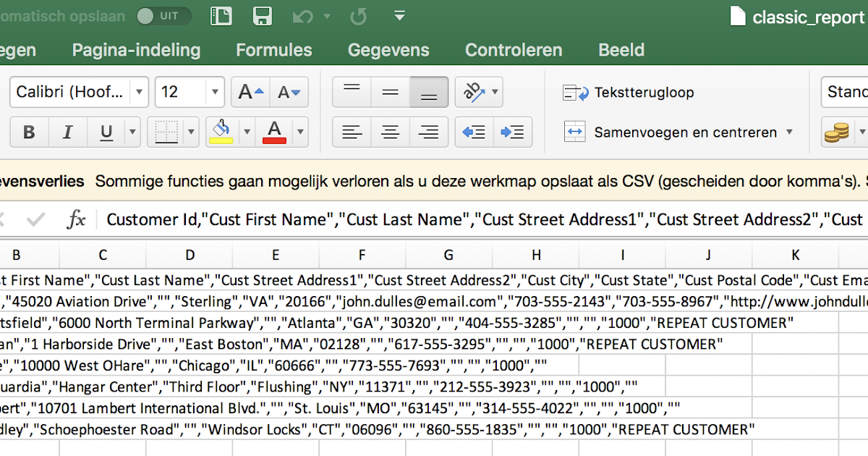Screen dimensions: 868x456
Task: Open the template/new workbook icon
Action: click(x=221, y=16)
